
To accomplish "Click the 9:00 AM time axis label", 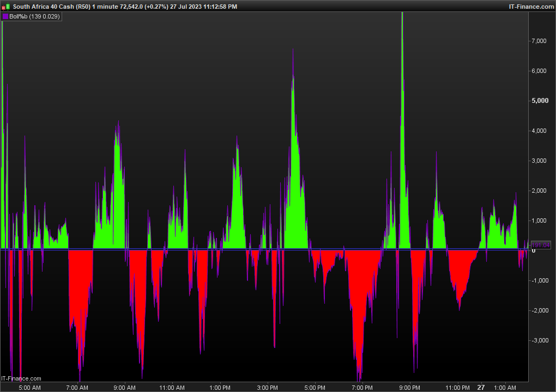I will [124, 388].
